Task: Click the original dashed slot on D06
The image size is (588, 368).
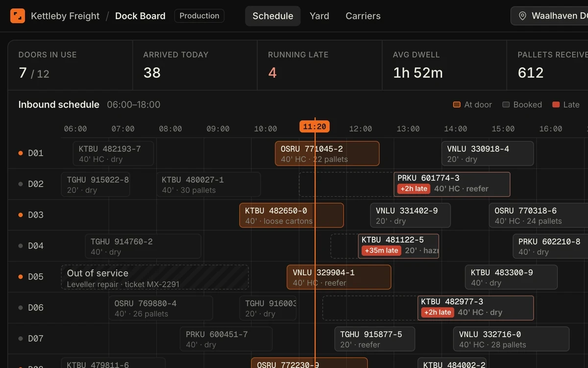Action: click(x=370, y=308)
